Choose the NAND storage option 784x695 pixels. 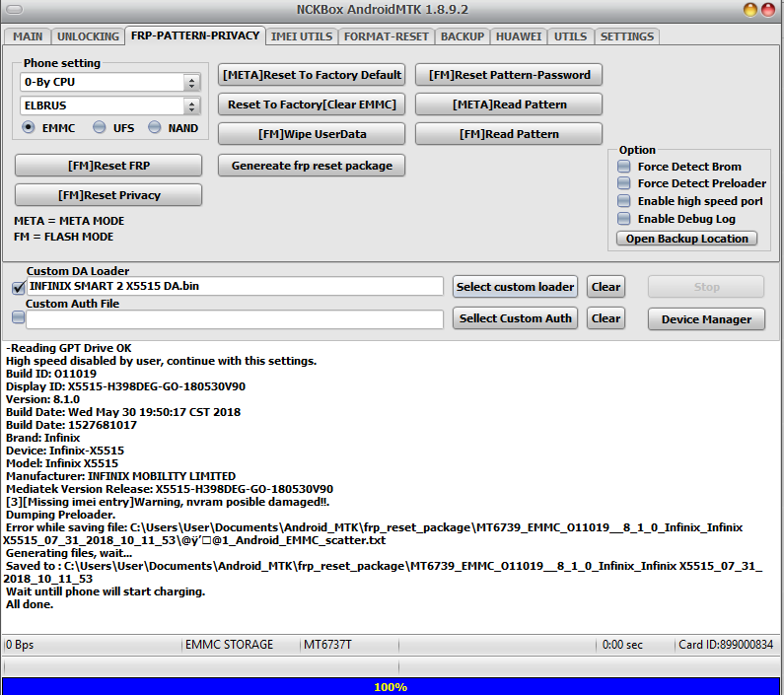155,127
